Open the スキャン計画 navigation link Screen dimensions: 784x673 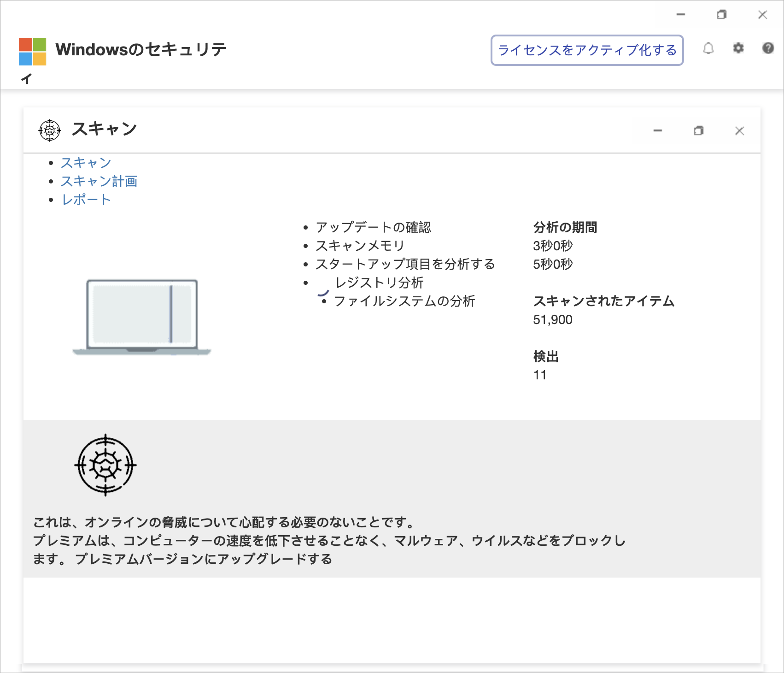tap(100, 181)
